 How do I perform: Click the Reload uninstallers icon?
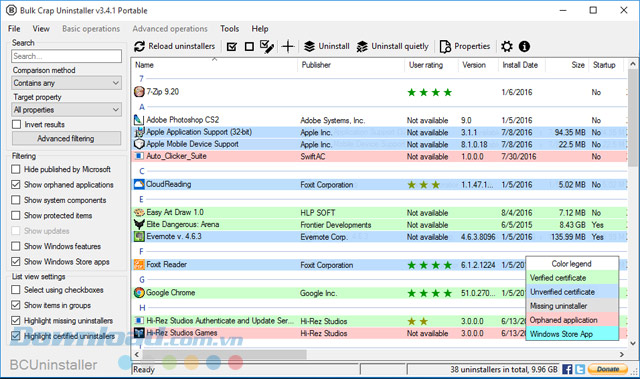pos(139,47)
